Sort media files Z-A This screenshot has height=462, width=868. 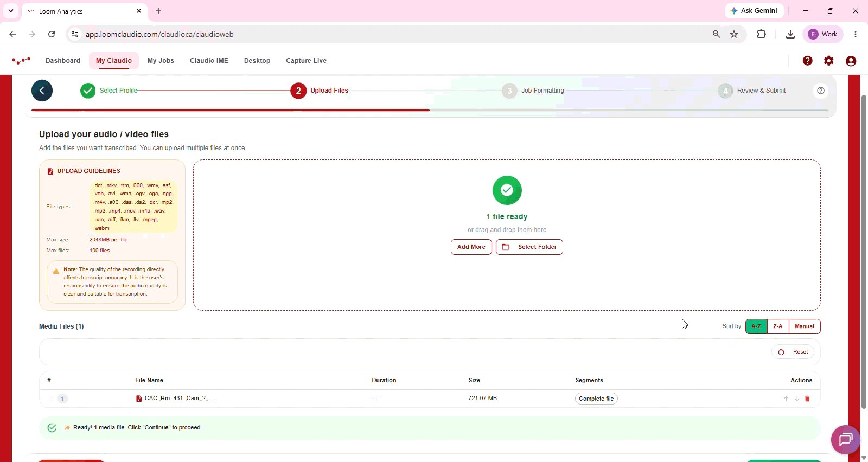(x=778, y=326)
